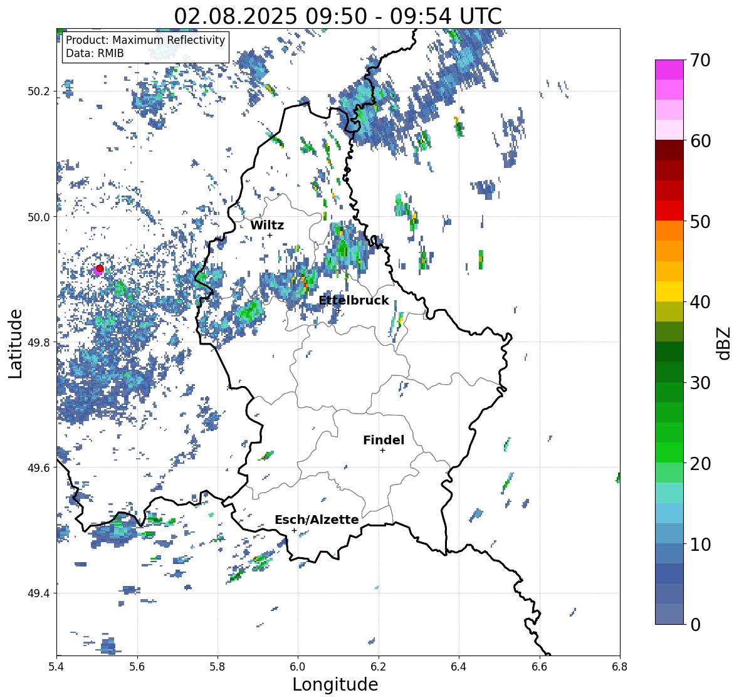739x700 pixels.
Task: Click the plot title with date and UTC time
Action: pos(338,16)
